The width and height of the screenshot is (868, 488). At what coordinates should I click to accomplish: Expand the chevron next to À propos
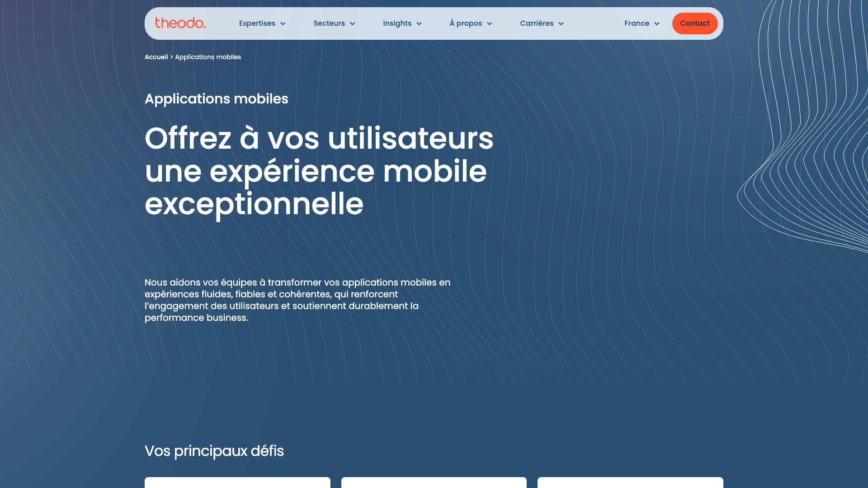click(x=490, y=24)
